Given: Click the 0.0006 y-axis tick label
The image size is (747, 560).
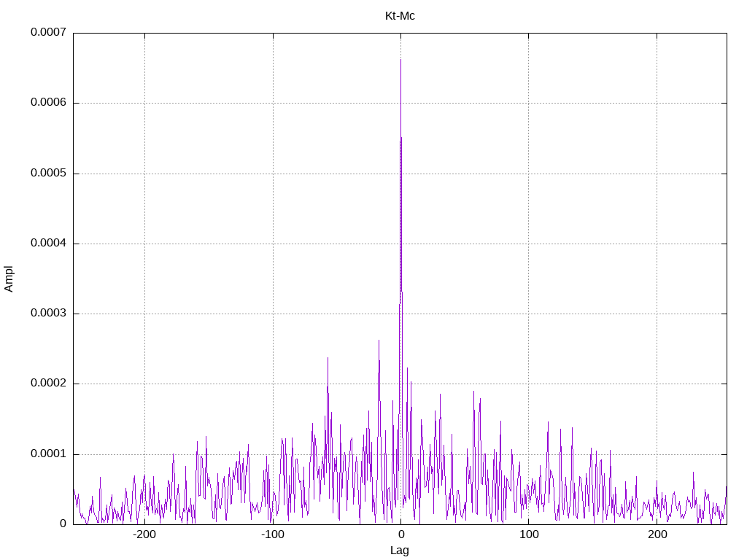Looking at the screenshot, I should 49,102.
